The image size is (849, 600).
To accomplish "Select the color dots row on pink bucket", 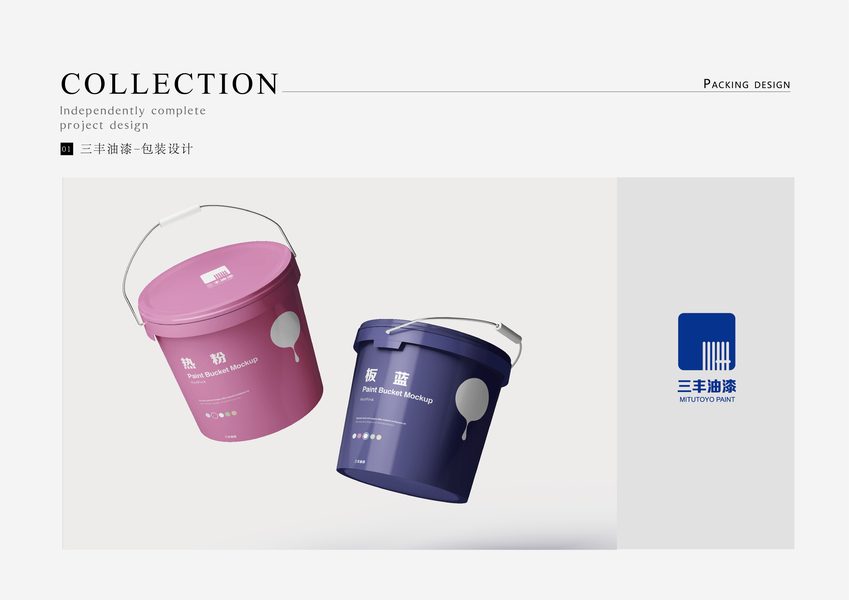I will pyautogui.click(x=221, y=415).
